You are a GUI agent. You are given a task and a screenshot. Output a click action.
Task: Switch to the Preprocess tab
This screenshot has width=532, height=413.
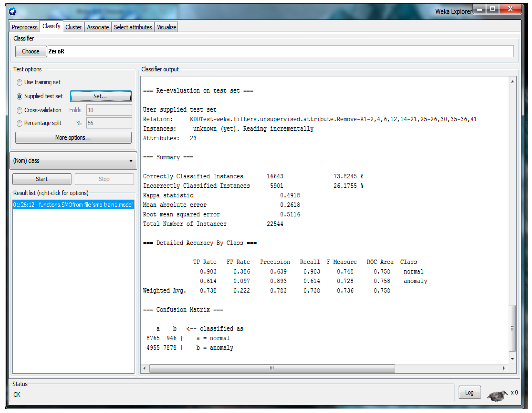(x=24, y=27)
